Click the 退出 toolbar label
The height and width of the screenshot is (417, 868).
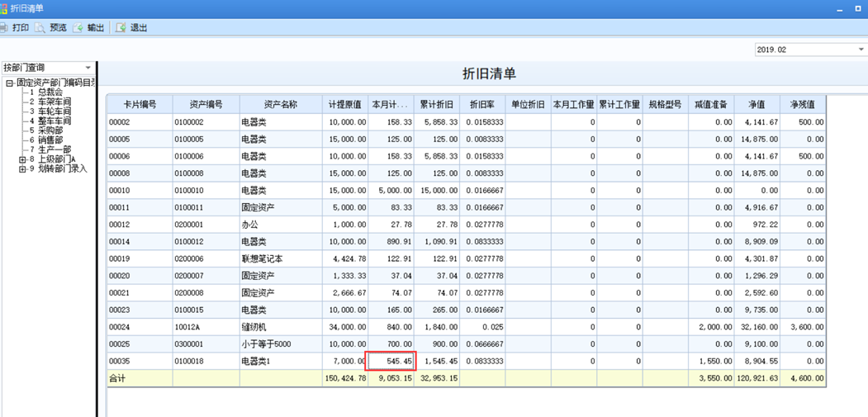coord(139,28)
